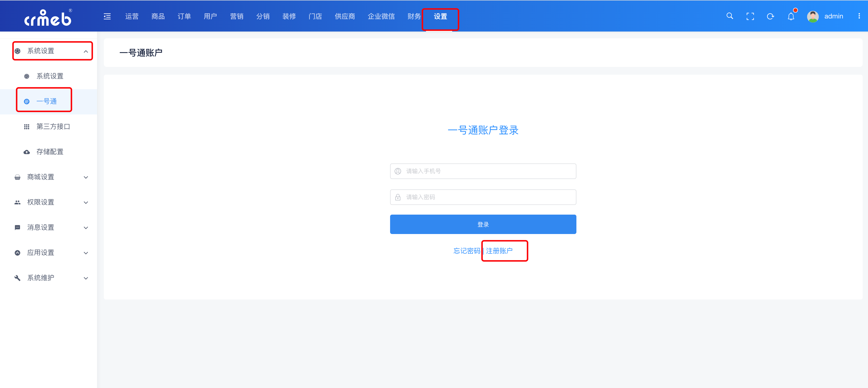Expand 消息设置 with its chevron
The height and width of the screenshot is (388, 868).
(86, 228)
